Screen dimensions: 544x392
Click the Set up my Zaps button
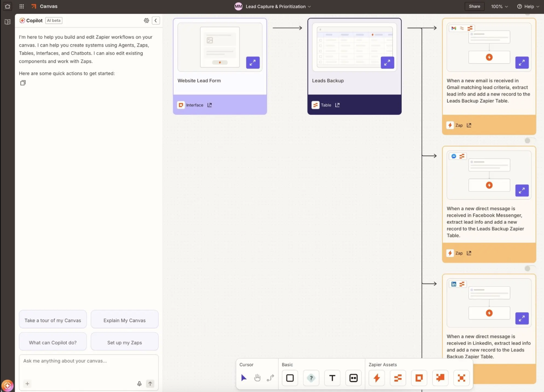[x=124, y=342]
